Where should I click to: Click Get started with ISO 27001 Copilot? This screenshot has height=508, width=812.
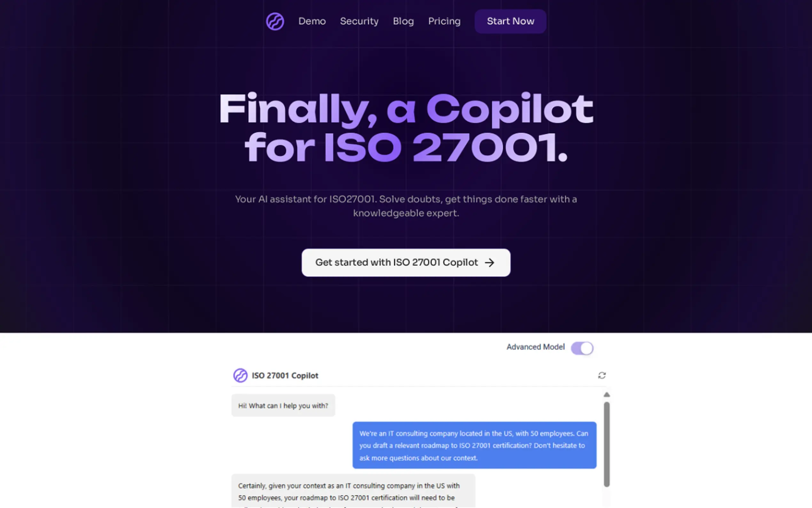(x=396, y=262)
